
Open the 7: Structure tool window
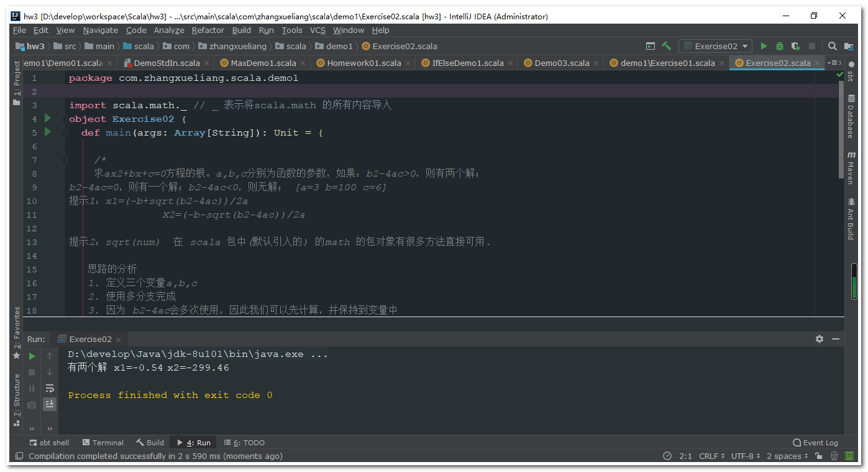[17, 400]
